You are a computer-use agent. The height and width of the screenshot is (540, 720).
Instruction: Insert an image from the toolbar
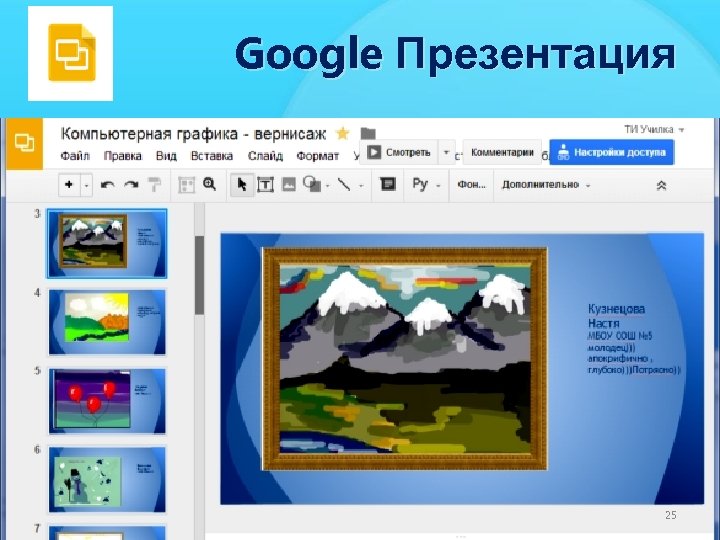pos(288,185)
